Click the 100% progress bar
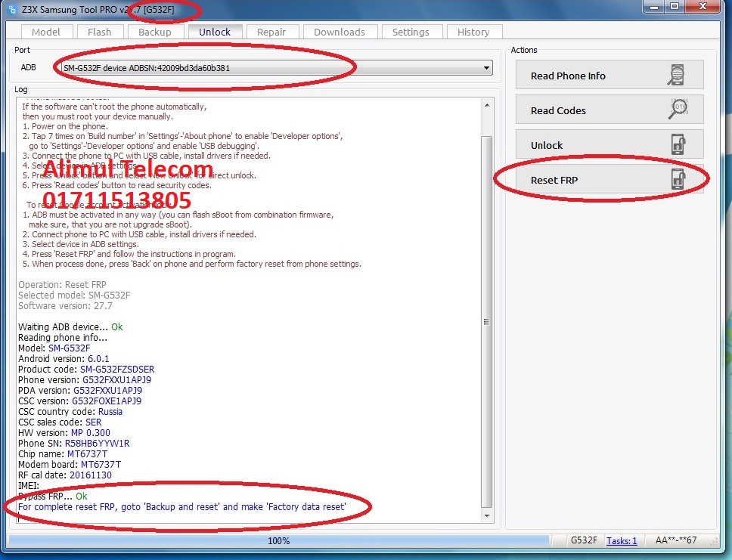The height and width of the screenshot is (560, 732). point(279,541)
